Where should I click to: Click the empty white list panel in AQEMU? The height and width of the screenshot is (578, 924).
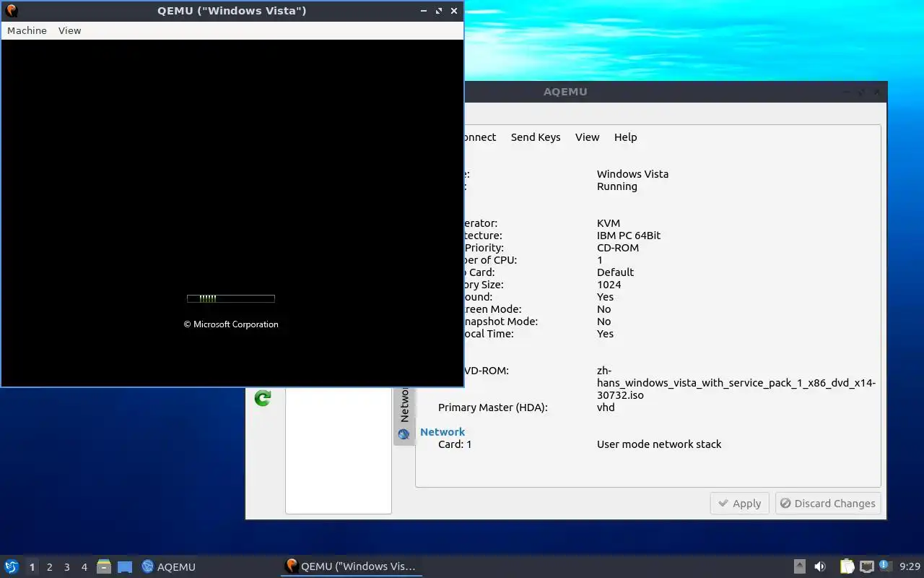(x=339, y=450)
